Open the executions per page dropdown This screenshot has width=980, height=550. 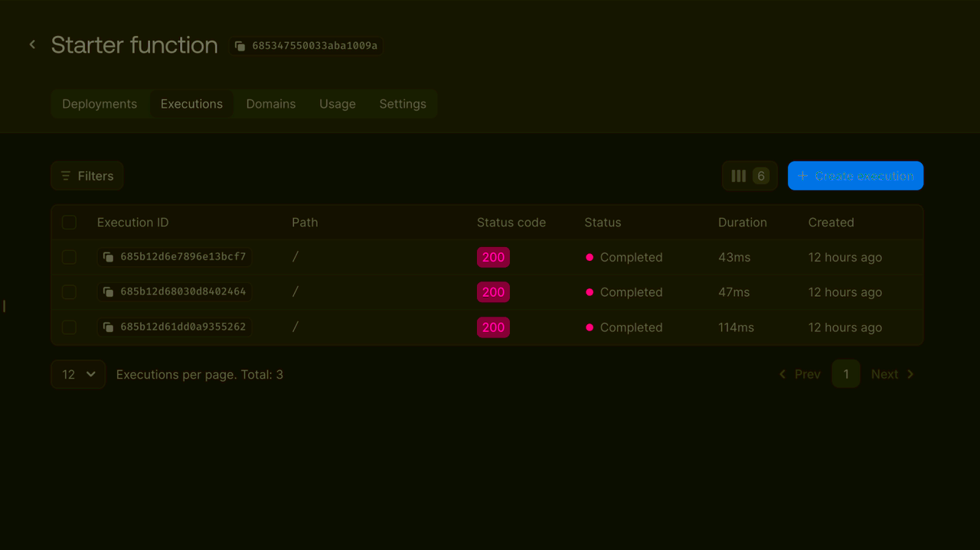click(x=77, y=374)
